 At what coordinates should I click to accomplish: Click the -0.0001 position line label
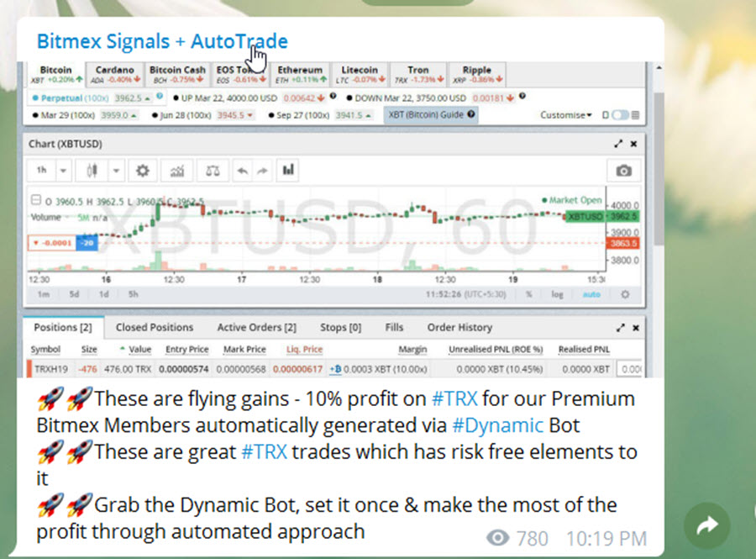(x=53, y=243)
